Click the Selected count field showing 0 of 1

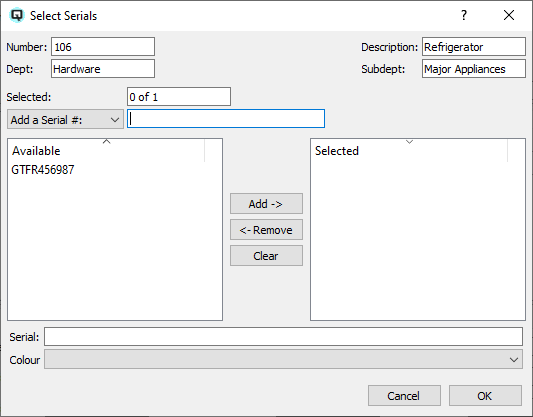(x=179, y=97)
